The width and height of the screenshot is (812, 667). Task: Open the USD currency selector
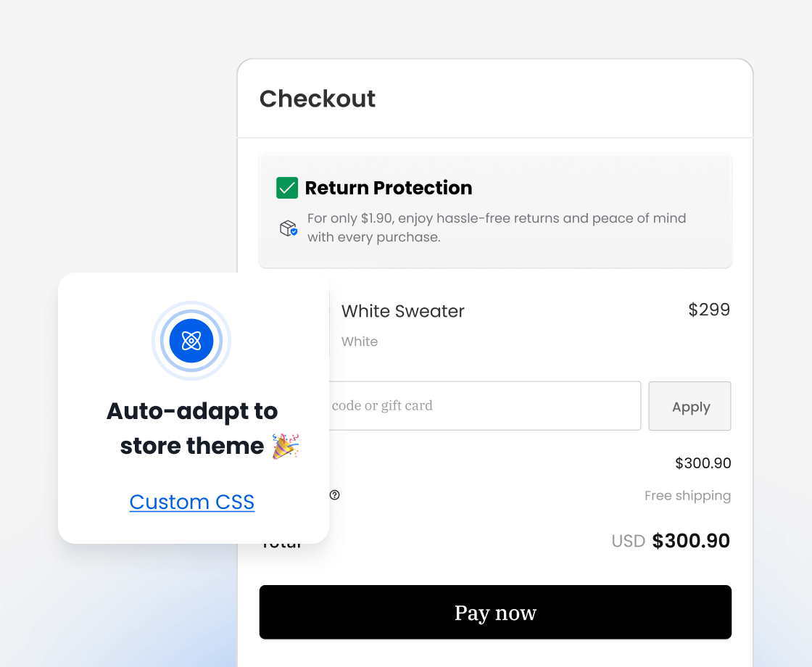tap(628, 540)
